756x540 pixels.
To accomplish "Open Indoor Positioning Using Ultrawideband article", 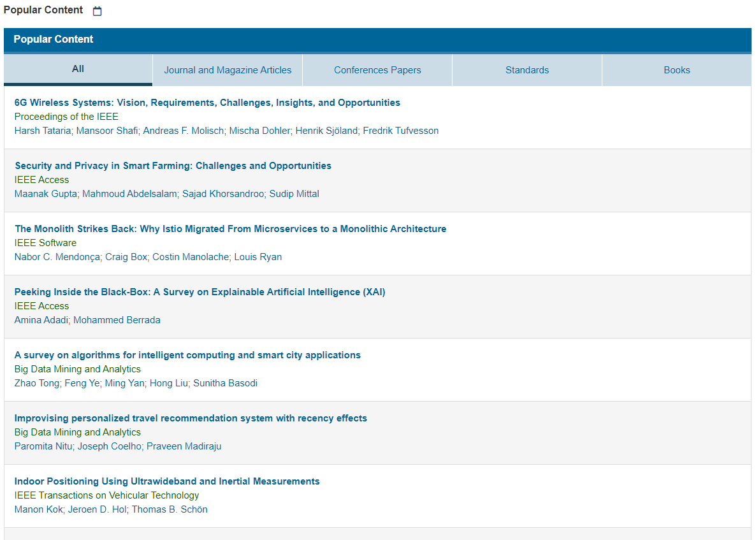I will 167,481.
